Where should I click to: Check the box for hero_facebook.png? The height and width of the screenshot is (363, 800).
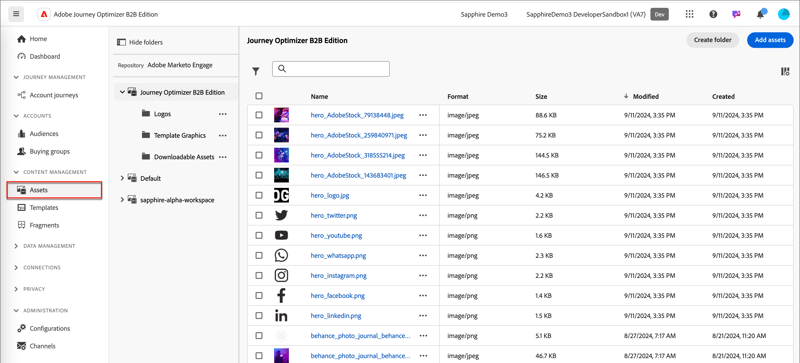[259, 296]
